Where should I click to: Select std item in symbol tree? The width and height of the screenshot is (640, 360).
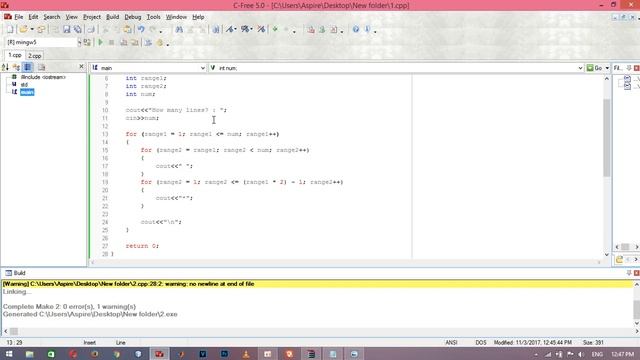point(24,84)
